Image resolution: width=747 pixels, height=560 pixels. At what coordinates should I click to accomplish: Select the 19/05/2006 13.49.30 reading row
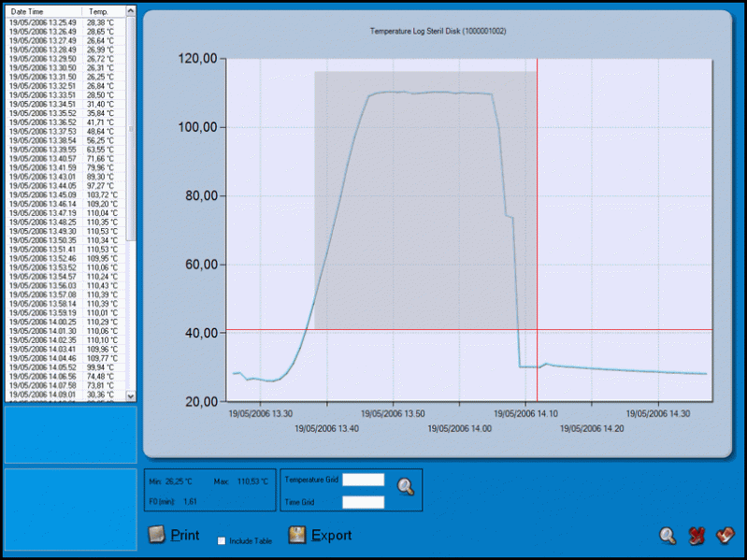point(64,231)
